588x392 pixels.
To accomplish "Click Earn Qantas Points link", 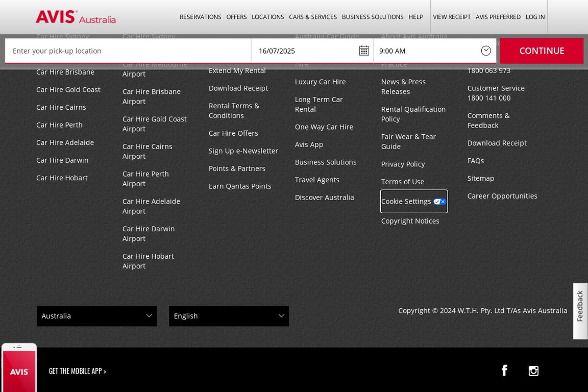I will tap(240, 186).
